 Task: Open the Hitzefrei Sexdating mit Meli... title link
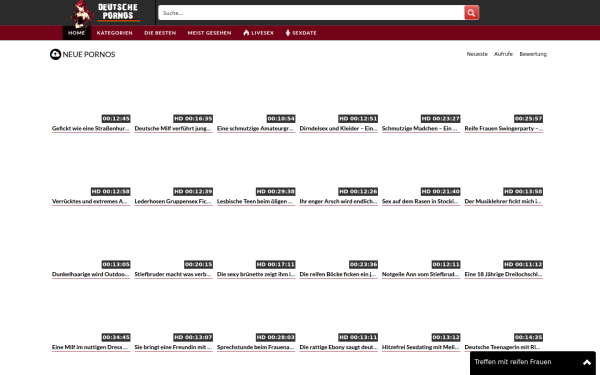[421, 347]
